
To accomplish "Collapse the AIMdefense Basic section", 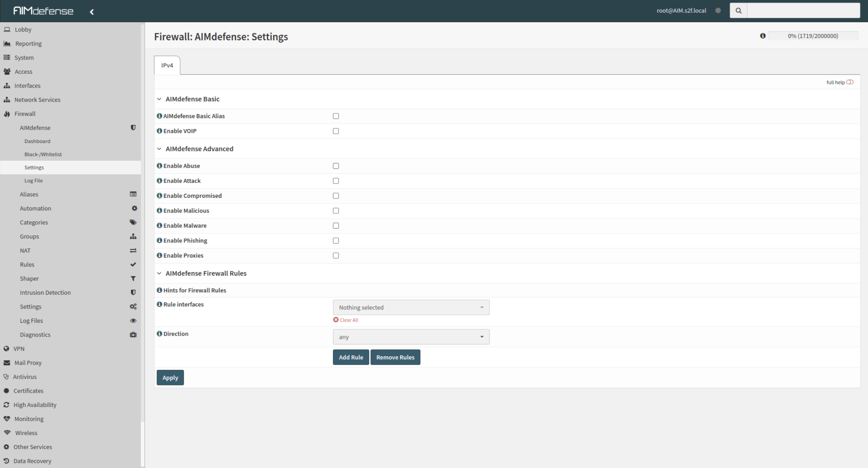I will 159,99.
